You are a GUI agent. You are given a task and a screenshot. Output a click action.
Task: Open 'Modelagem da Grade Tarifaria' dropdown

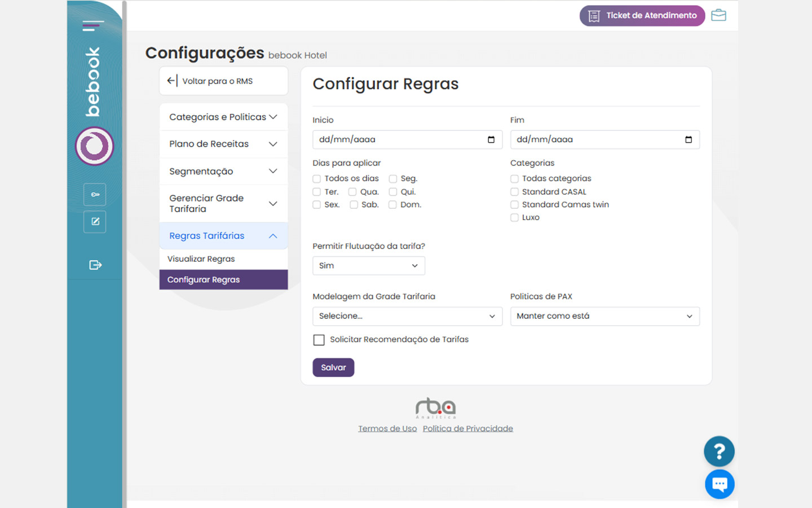pyautogui.click(x=407, y=316)
